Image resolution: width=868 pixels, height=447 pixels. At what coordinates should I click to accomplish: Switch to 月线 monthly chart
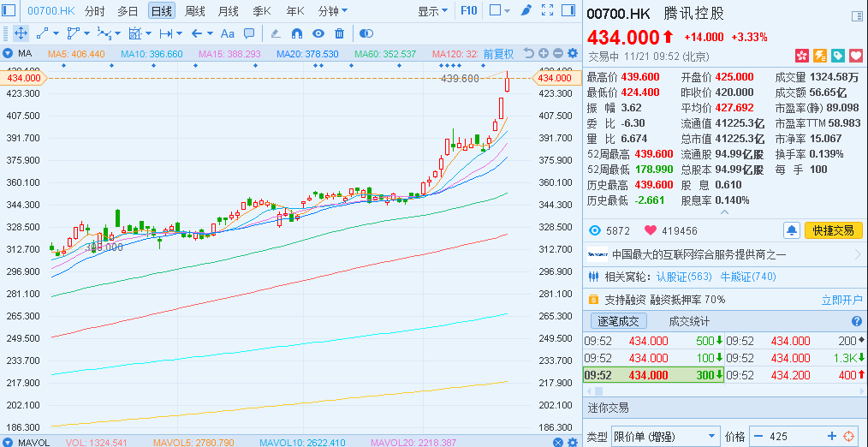point(228,10)
